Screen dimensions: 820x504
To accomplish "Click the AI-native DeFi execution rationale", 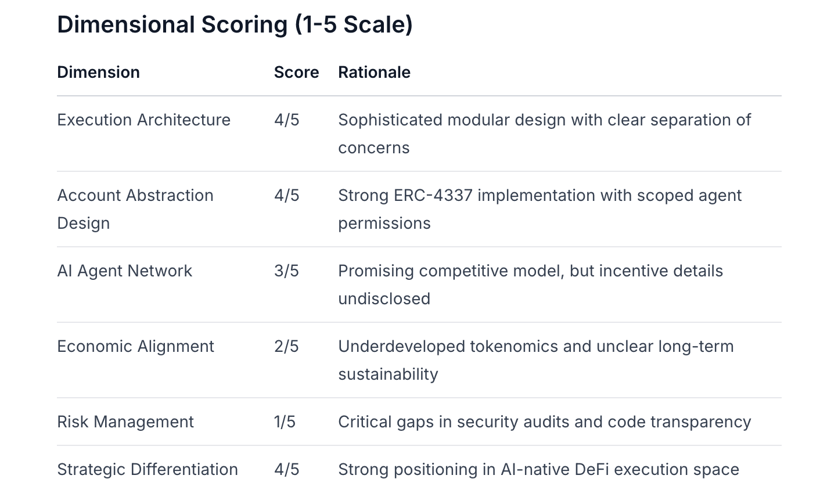I will pyautogui.click(x=538, y=470).
